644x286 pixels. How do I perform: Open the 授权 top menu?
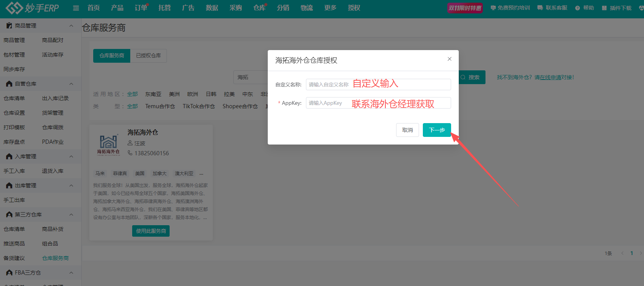[354, 8]
